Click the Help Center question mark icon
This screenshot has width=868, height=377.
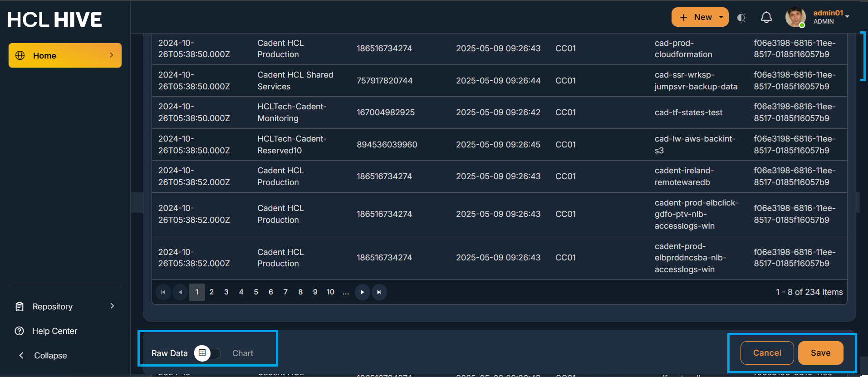pyautogui.click(x=19, y=331)
